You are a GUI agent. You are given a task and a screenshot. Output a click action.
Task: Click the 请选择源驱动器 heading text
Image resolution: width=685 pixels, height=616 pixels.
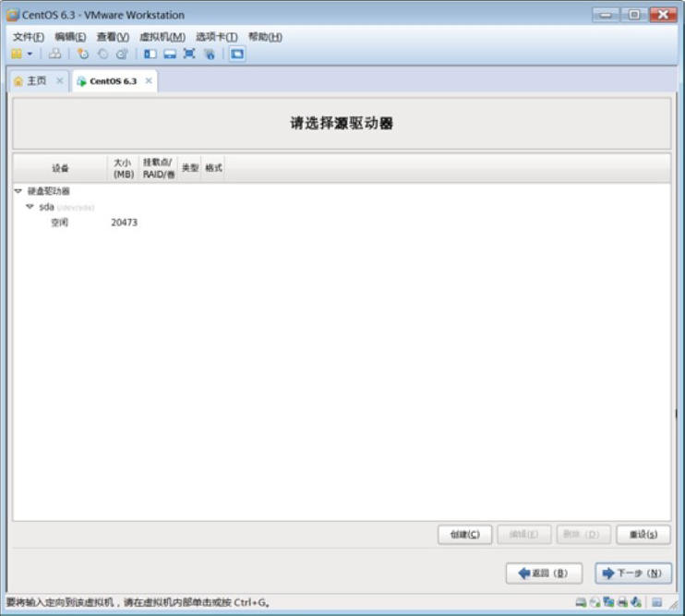coord(342,123)
